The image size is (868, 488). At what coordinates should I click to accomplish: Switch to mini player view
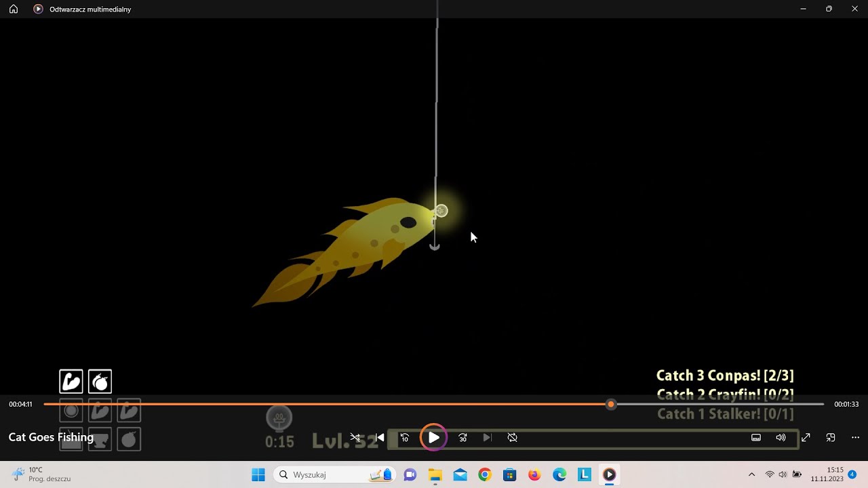(831, 438)
